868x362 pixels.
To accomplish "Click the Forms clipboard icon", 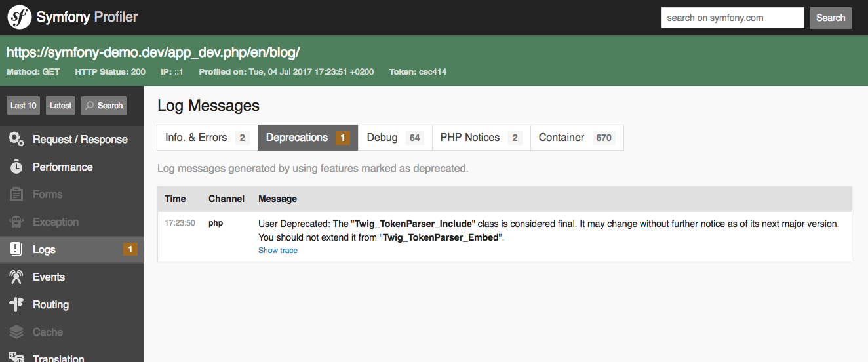I will click(x=16, y=194).
